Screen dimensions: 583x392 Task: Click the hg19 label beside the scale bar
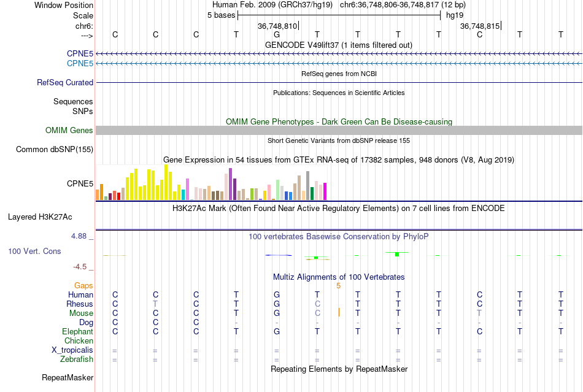455,15
